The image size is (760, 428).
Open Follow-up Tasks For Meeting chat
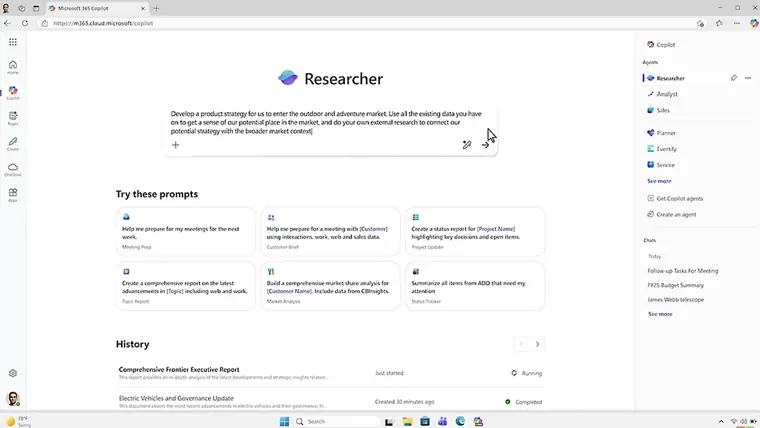click(x=682, y=271)
